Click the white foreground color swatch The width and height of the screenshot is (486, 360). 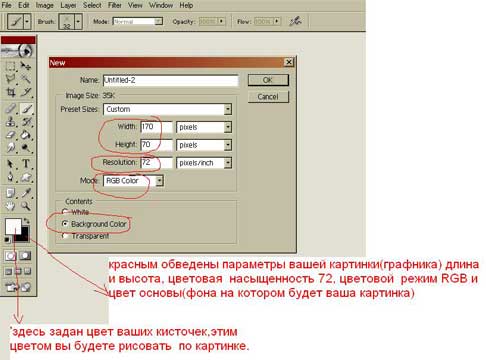point(13,226)
